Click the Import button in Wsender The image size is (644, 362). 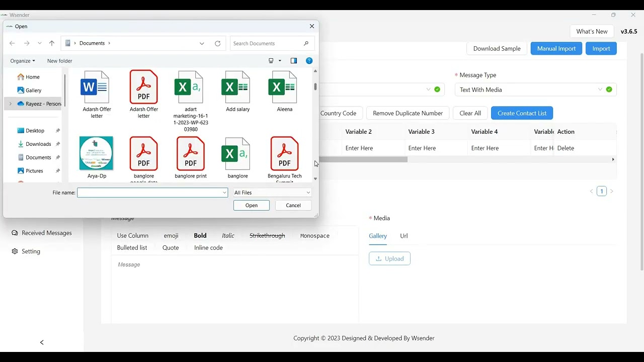[x=601, y=48]
